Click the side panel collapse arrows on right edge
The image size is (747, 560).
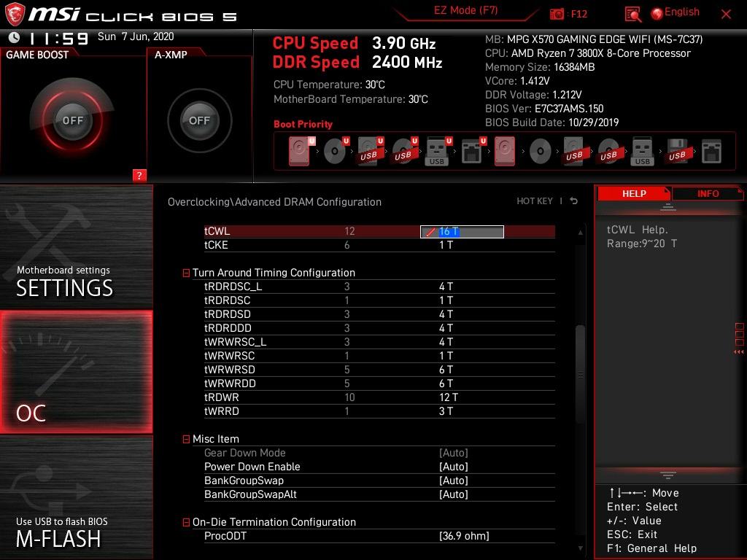(739, 352)
